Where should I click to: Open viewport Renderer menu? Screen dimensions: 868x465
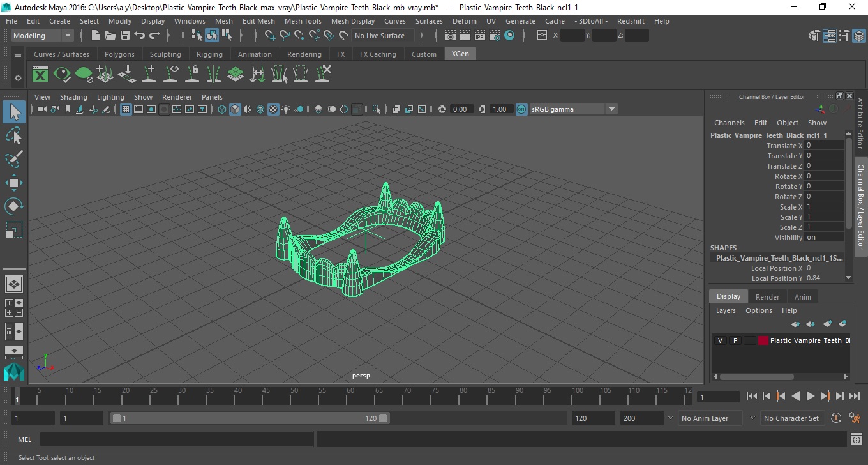tap(177, 97)
